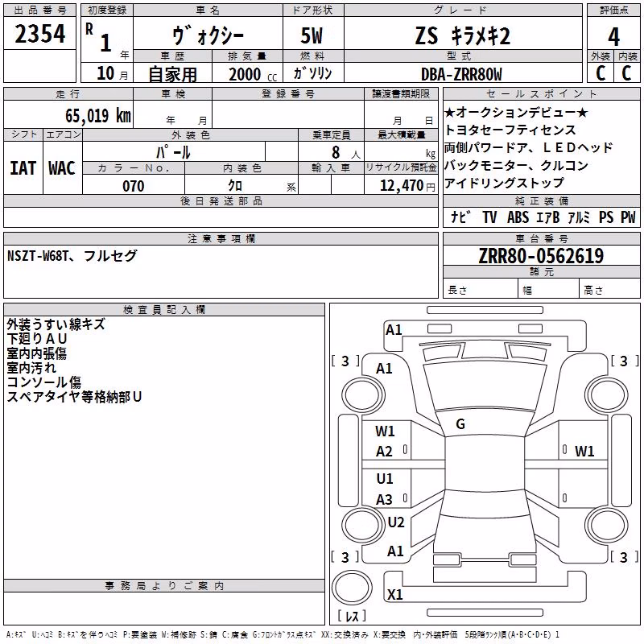The height and width of the screenshot is (644, 644).
Task: Click model code DBA-ZRR80W
Action: coord(461,74)
